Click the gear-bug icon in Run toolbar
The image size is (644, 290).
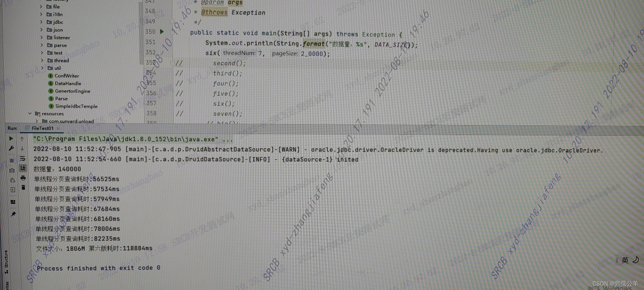tap(12, 180)
